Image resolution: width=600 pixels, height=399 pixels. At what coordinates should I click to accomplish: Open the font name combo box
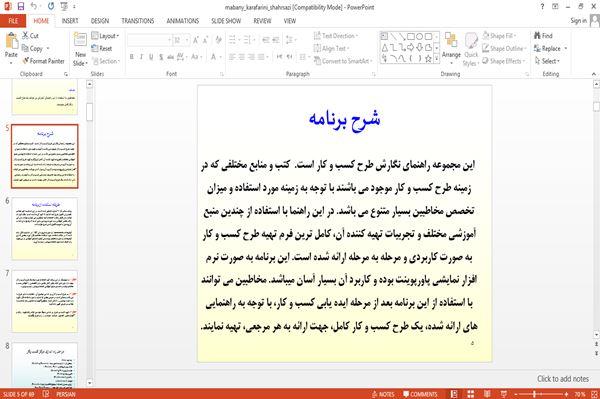pos(149,40)
